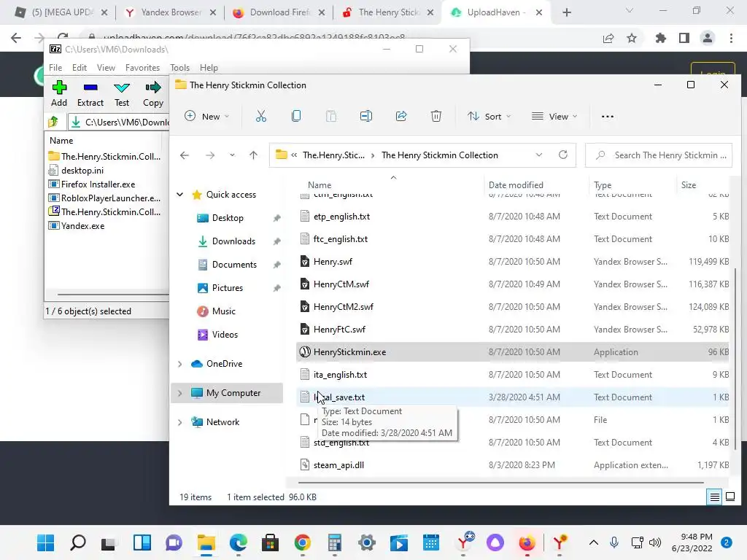Click the 7-Zip up-folder icon

[x=53, y=122]
